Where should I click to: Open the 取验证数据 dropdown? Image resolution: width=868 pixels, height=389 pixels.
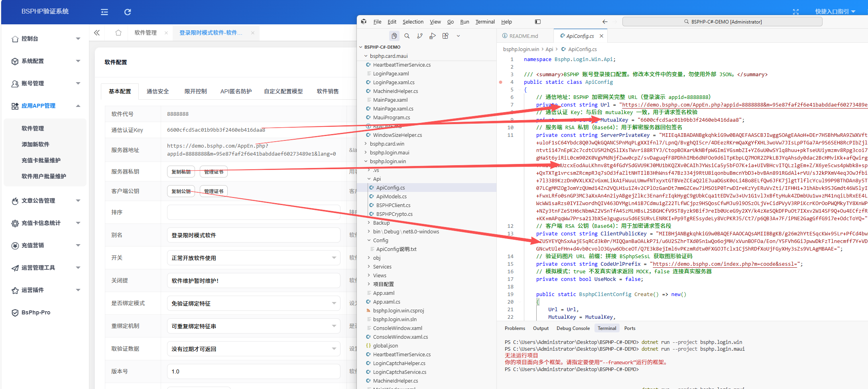pos(254,349)
